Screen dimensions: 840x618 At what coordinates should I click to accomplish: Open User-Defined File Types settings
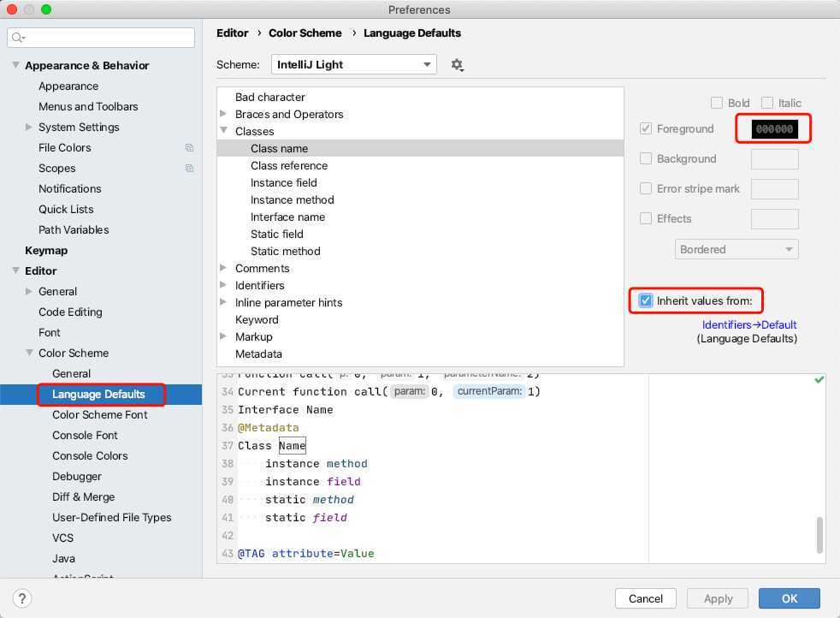(x=111, y=517)
